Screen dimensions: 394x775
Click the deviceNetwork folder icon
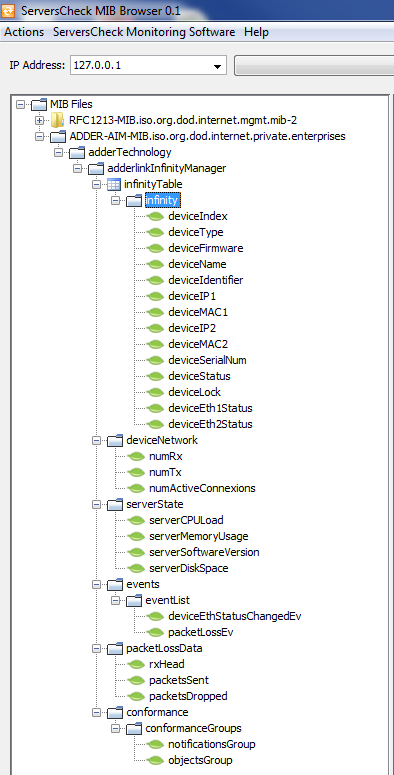(x=114, y=440)
